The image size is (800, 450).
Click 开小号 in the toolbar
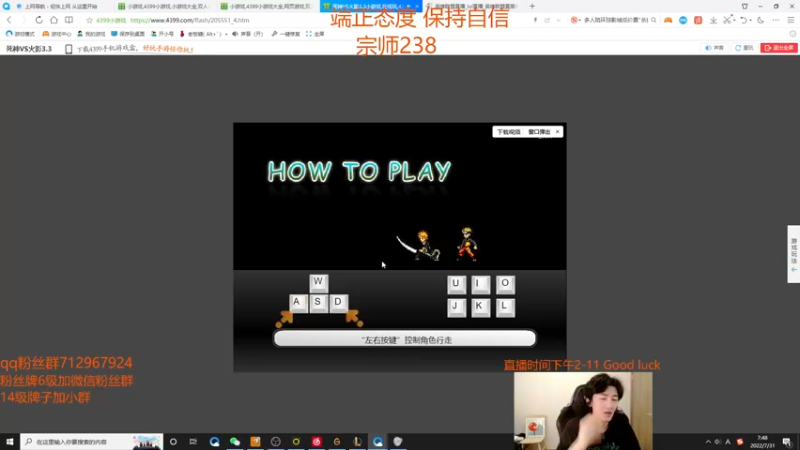point(162,34)
